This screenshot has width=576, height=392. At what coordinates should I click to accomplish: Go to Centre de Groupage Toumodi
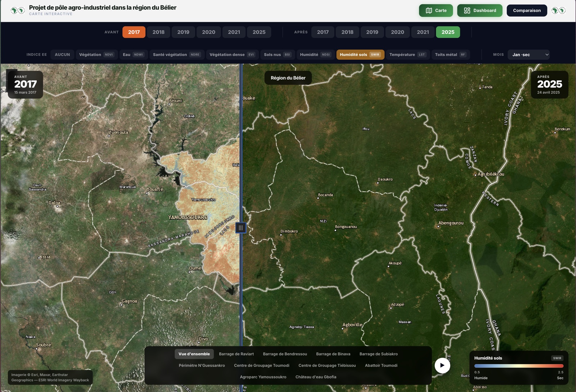coord(261,366)
